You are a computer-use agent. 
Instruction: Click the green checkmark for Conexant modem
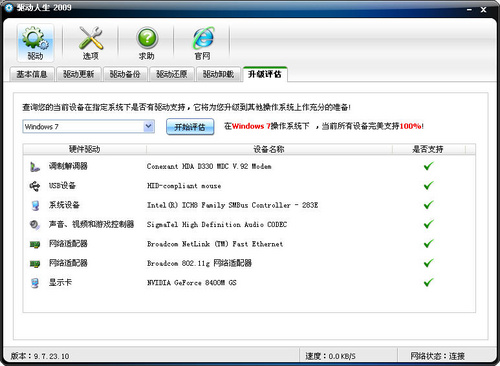click(x=429, y=166)
